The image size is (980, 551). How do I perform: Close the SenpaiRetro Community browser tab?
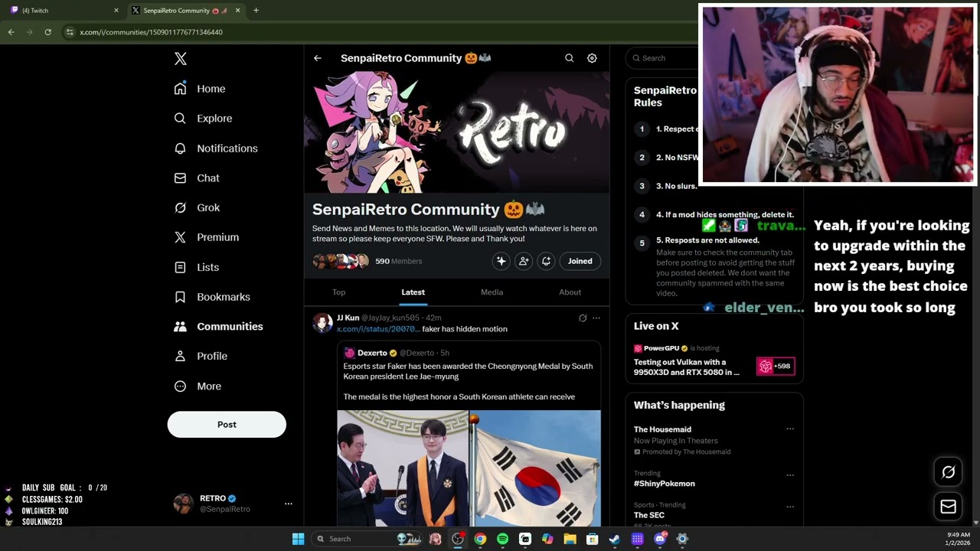[237, 11]
